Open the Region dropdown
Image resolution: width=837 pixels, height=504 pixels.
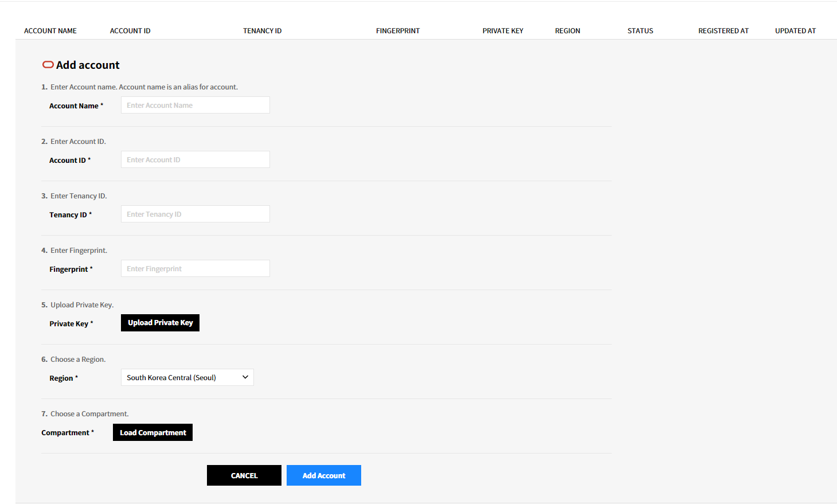point(187,377)
